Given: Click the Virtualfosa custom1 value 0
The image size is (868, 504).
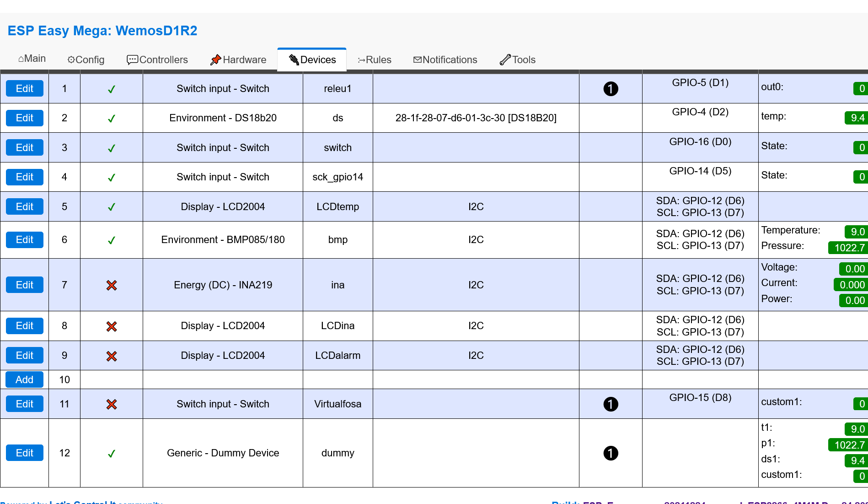Looking at the screenshot, I should click(861, 404).
